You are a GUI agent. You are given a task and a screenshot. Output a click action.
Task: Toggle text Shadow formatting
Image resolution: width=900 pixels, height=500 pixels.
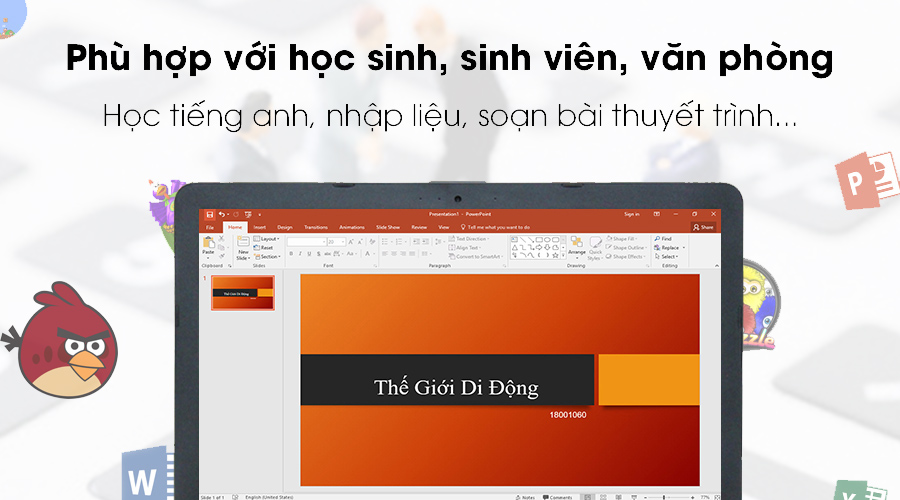coord(319,254)
